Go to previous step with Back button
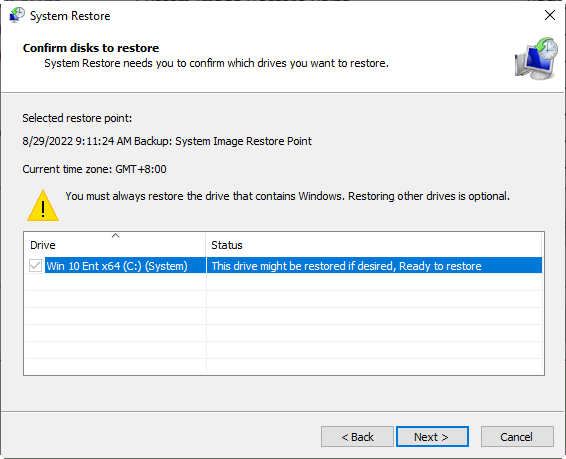The image size is (566, 459). point(357,437)
